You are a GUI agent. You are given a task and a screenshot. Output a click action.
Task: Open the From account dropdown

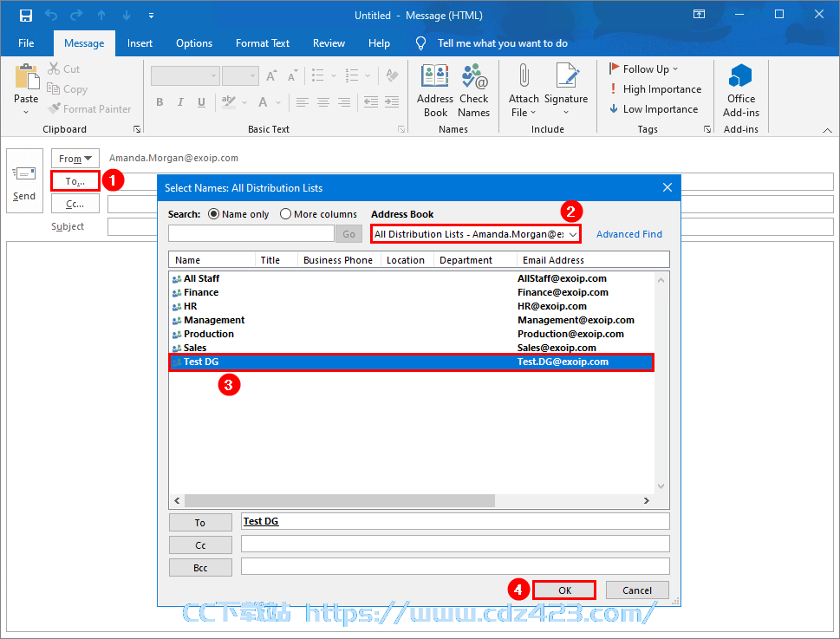coord(75,159)
